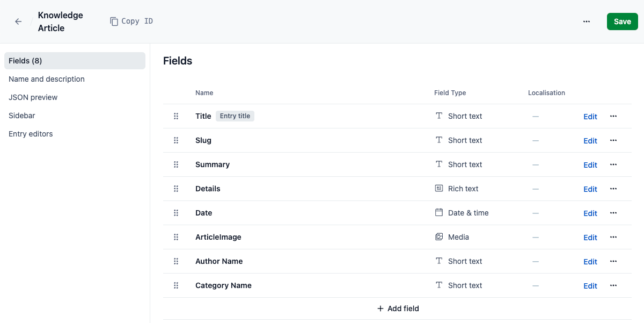Edit the Date field
The width and height of the screenshot is (644, 323).
pos(590,213)
